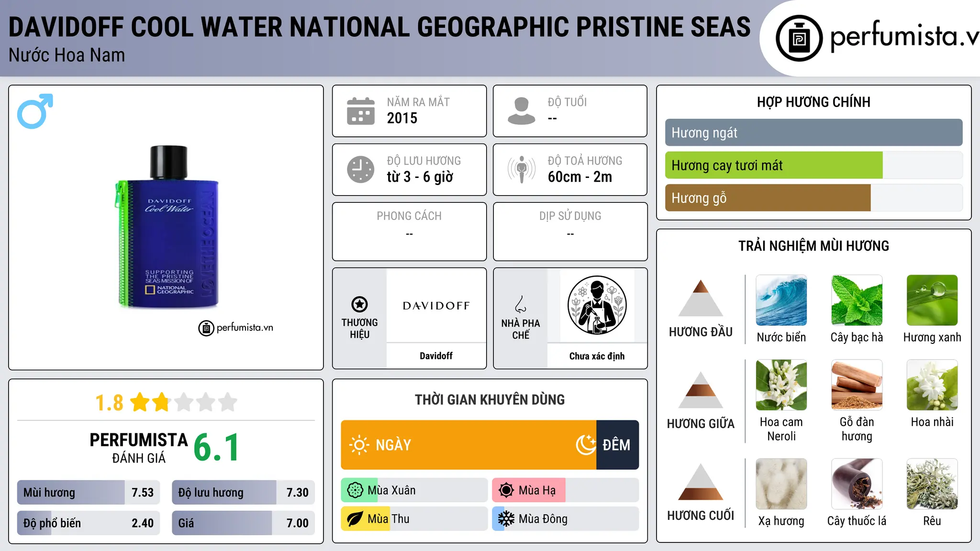Image resolution: width=980 pixels, height=551 pixels.
Task: Click the perfumer illustration avatar
Action: [597, 305]
